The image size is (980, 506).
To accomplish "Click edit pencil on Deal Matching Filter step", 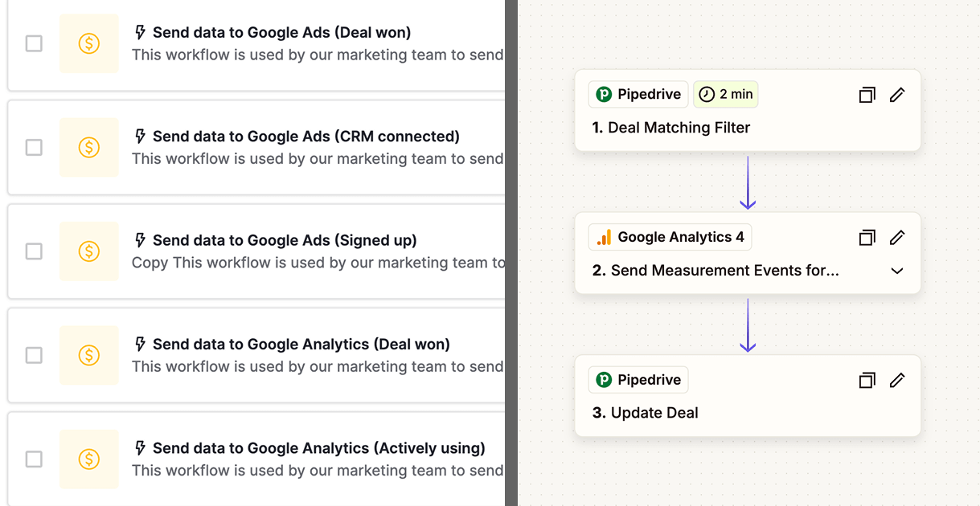I will coord(897,95).
